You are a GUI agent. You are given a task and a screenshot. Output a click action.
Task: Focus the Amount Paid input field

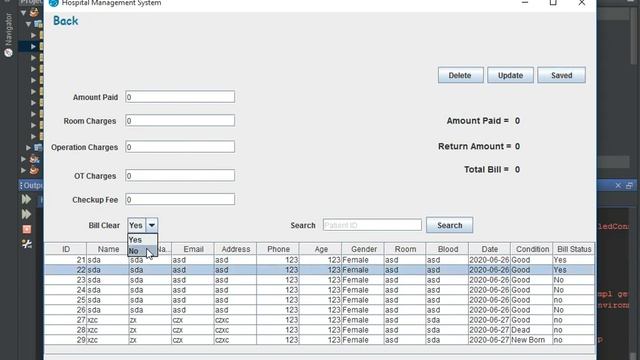click(180, 97)
